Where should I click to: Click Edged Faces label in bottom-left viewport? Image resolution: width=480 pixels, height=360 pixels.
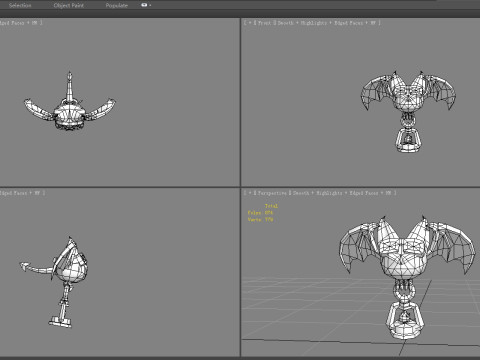[x=14, y=193]
